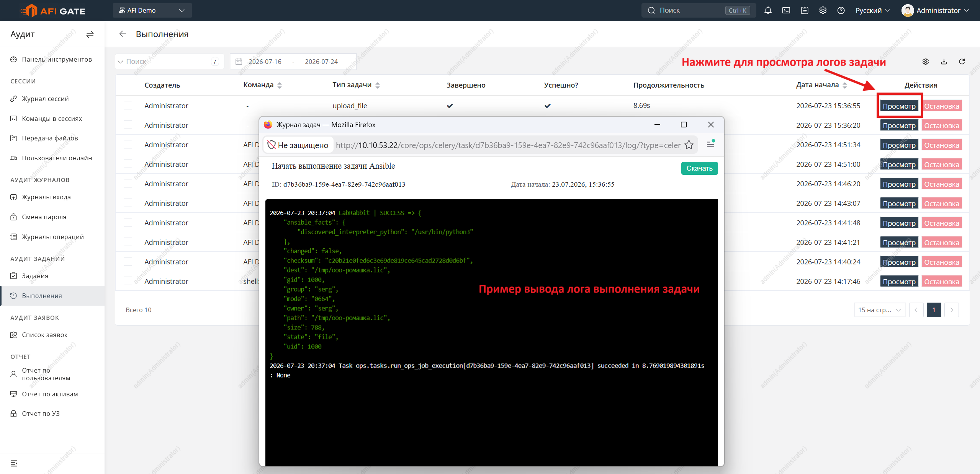Open table column settings gear
The height and width of the screenshot is (474, 980).
[926, 62]
